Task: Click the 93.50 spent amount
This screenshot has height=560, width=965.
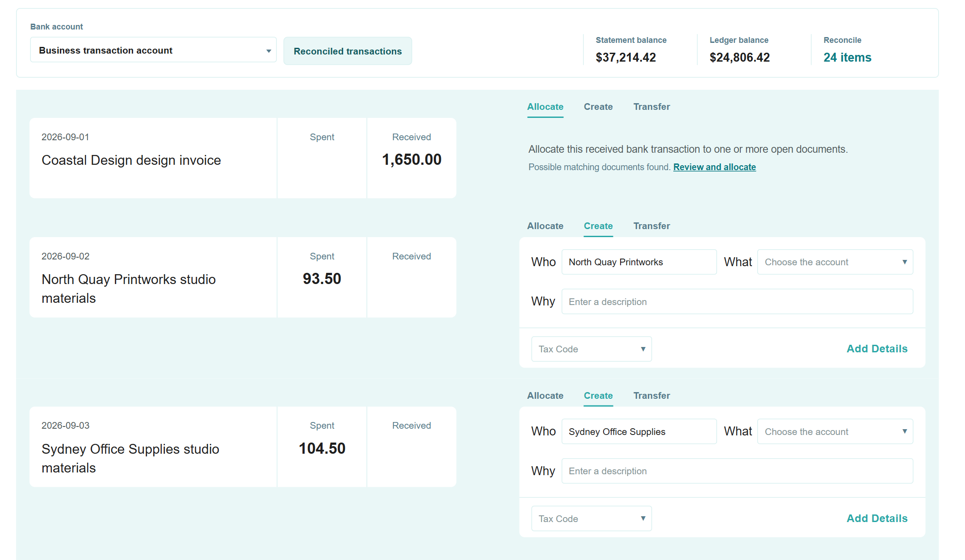Action: (322, 279)
